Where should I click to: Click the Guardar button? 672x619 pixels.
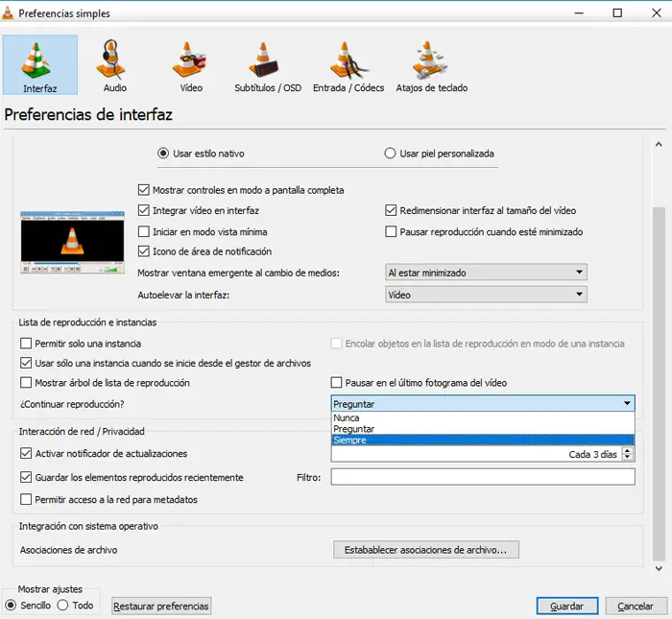pos(567,607)
